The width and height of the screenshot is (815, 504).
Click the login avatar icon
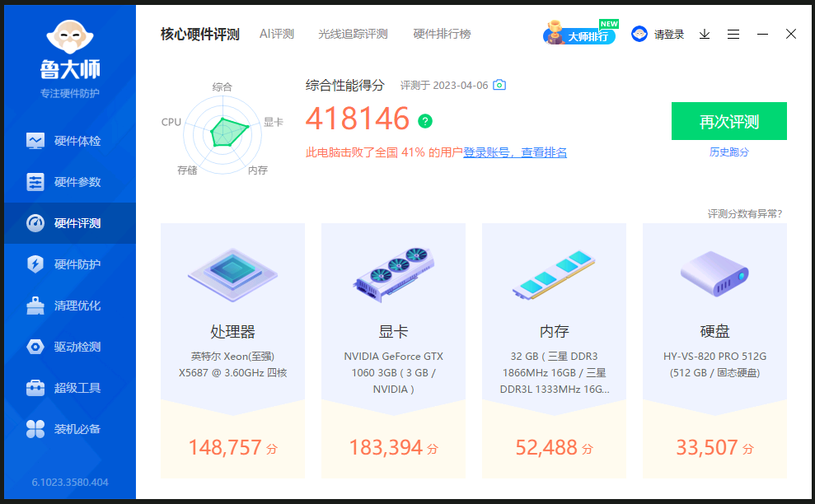(639, 34)
